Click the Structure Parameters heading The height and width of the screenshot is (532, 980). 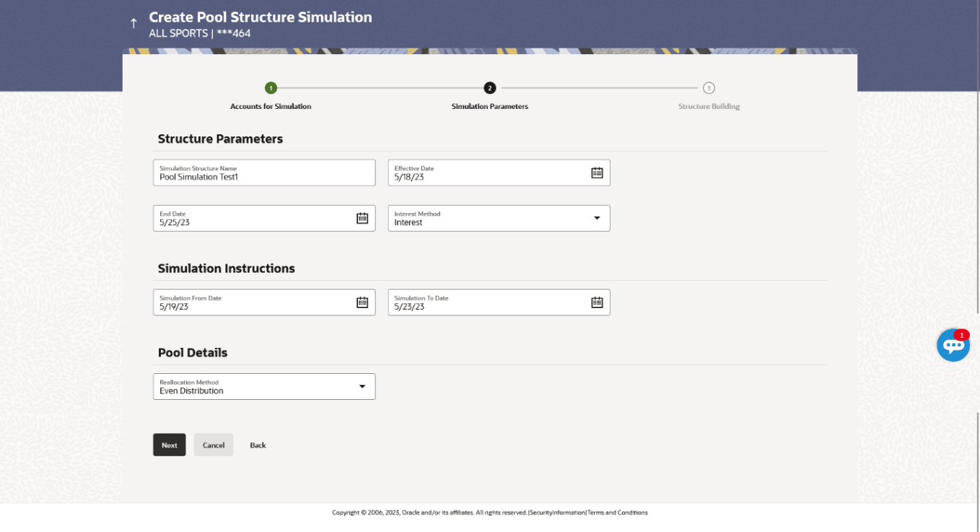(220, 139)
